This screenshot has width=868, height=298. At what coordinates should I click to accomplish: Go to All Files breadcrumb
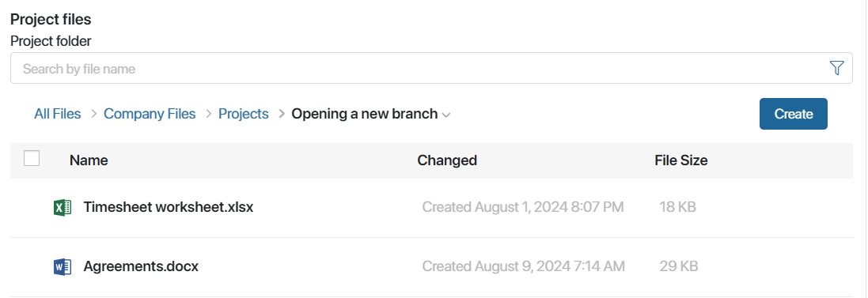58,114
